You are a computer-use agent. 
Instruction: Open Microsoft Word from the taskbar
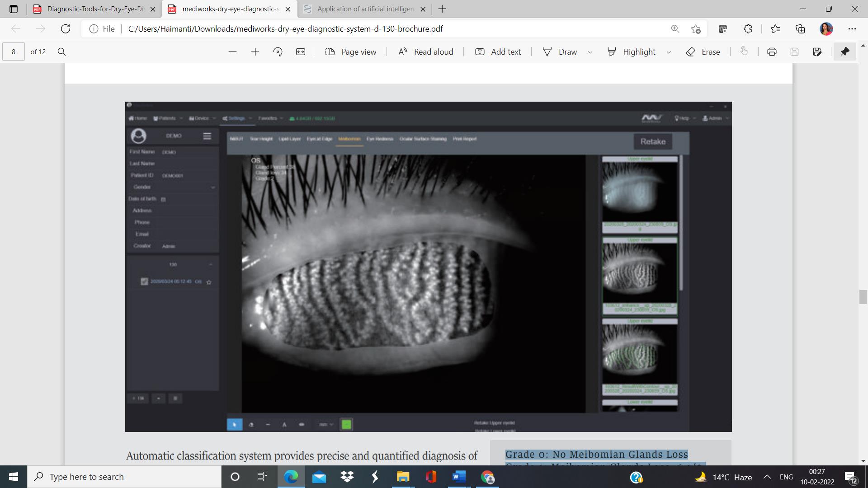(459, 477)
